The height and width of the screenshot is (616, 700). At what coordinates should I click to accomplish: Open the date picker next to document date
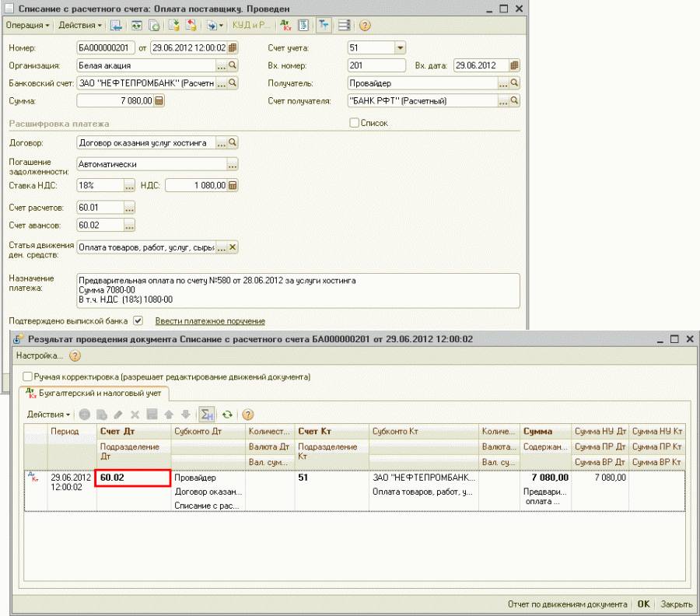232,47
